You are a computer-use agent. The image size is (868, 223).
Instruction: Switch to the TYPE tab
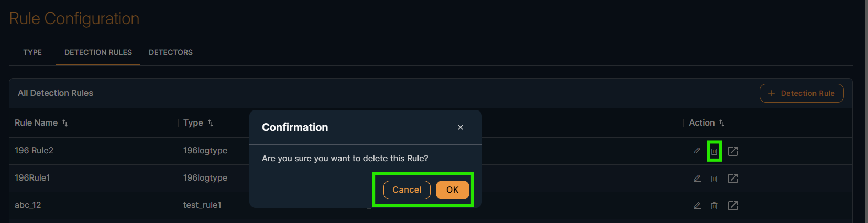point(32,52)
